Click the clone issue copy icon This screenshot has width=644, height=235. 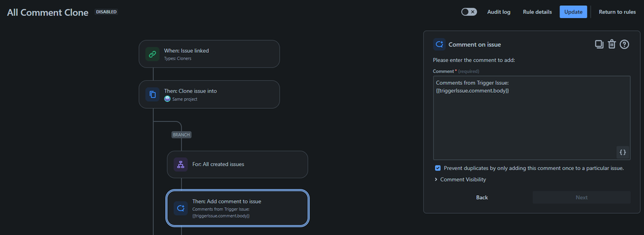pyautogui.click(x=152, y=95)
